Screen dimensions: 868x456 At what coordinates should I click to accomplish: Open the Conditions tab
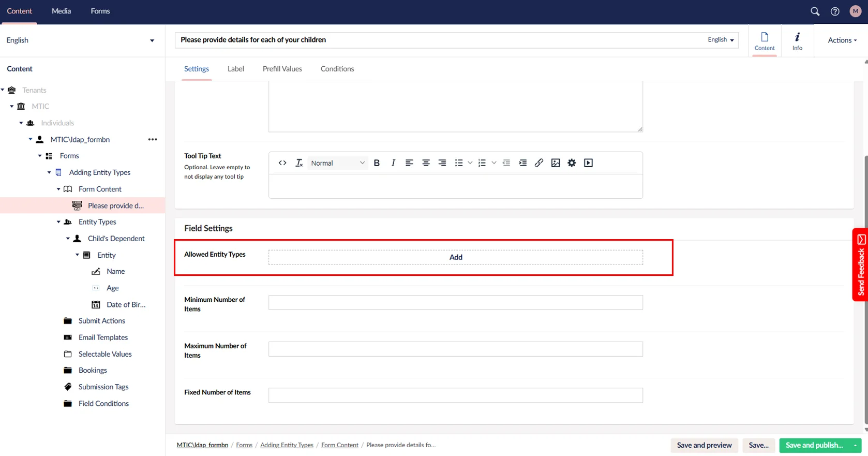[x=337, y=69]
